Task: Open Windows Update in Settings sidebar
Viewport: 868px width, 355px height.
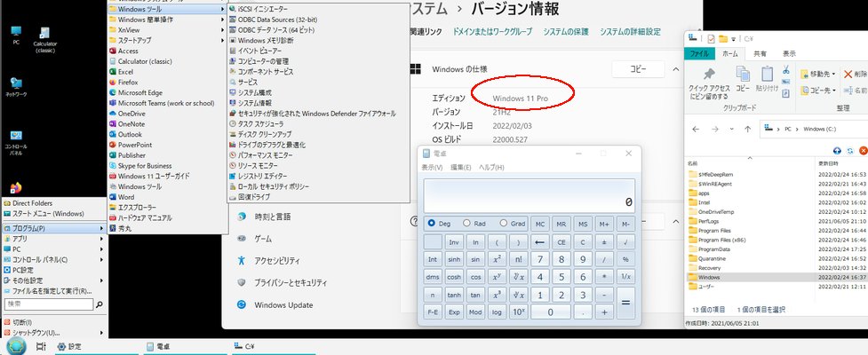Action: point(283,304)
